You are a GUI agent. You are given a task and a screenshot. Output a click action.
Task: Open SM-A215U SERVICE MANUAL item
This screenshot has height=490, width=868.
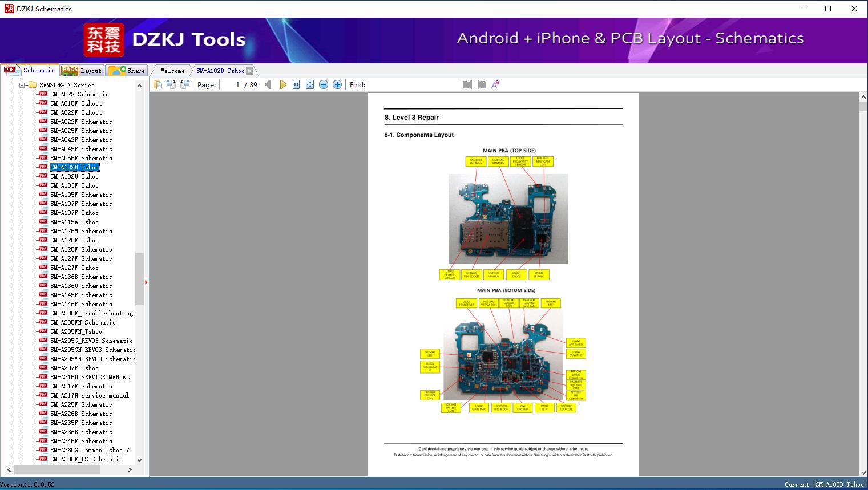click(x=90, y=377)
